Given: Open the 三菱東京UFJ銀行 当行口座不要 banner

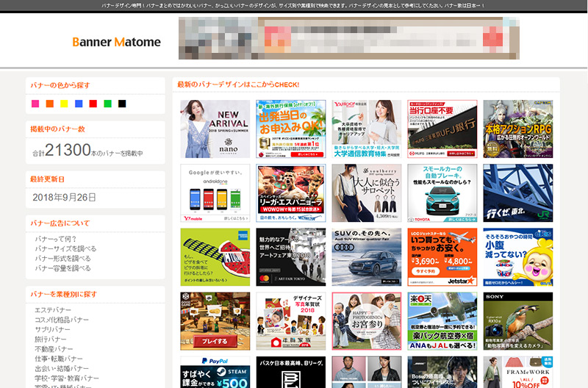Looking at the screenshot, I should click(x=442, y=129).
